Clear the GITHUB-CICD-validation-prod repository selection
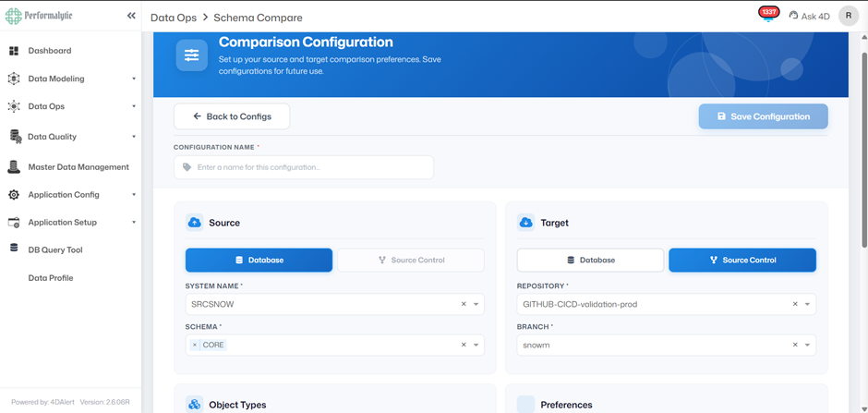The width and height of the screenshot is (868, 413). point(795,304)
